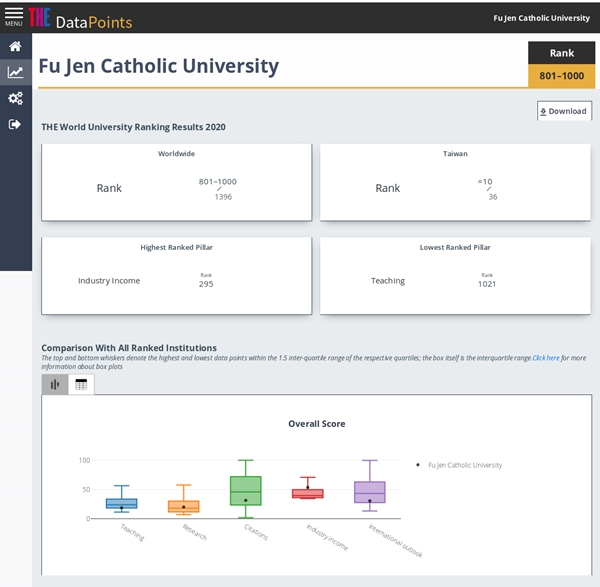
Task: Toggle Fu Jen Catholic University legend entry
Action: coord(460,465)
